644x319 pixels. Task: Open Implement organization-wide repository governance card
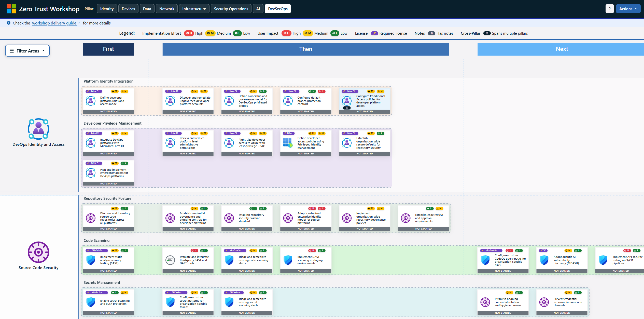pos(365,218)
